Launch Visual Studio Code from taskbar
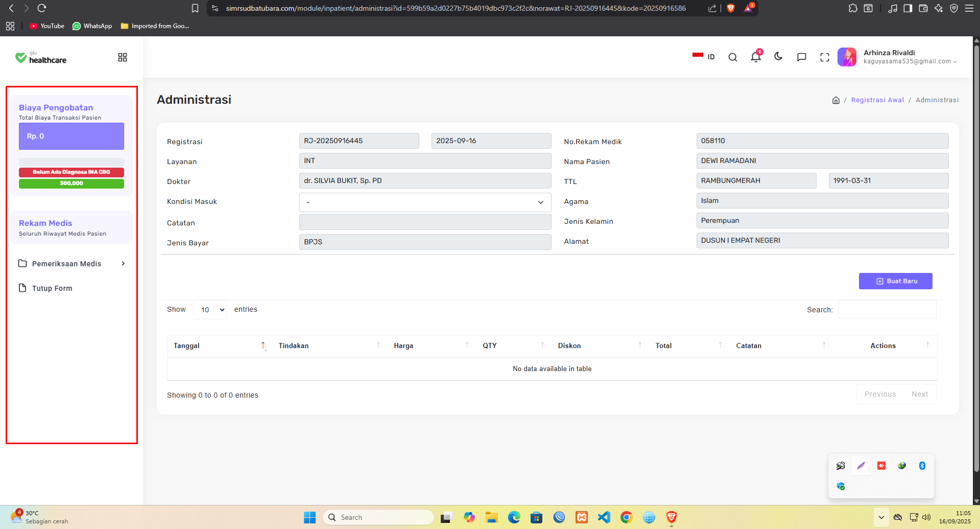This screenshot has width=980, height=529. 604,517
